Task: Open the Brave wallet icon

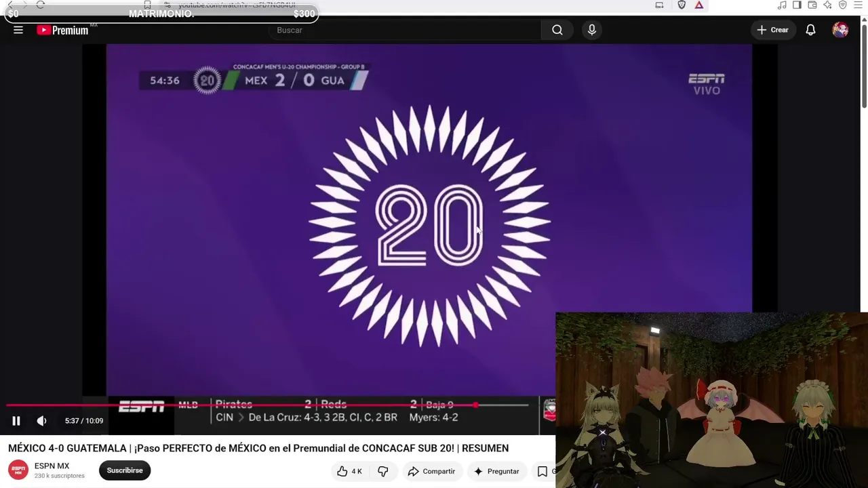Action: coord(812,5)
